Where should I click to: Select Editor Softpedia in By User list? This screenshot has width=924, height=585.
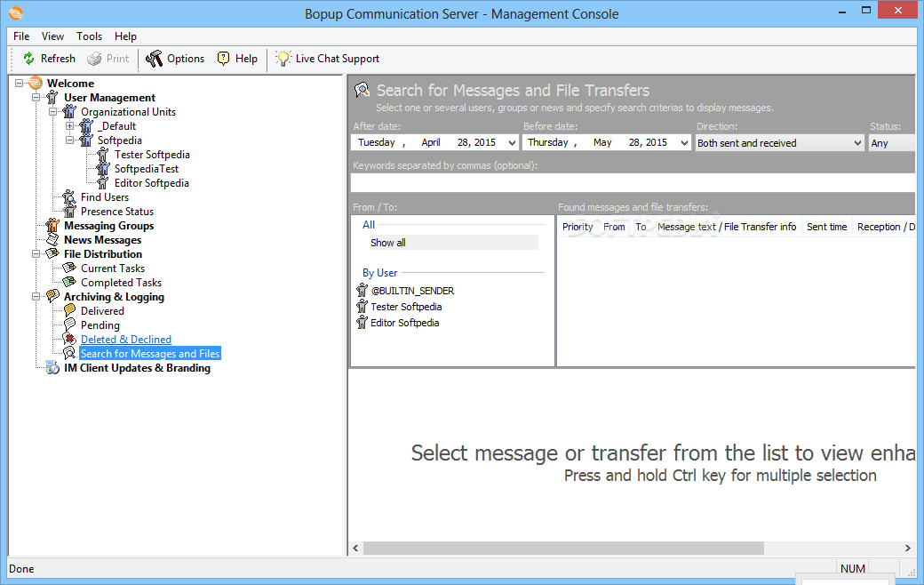click(x=405, y=323)
